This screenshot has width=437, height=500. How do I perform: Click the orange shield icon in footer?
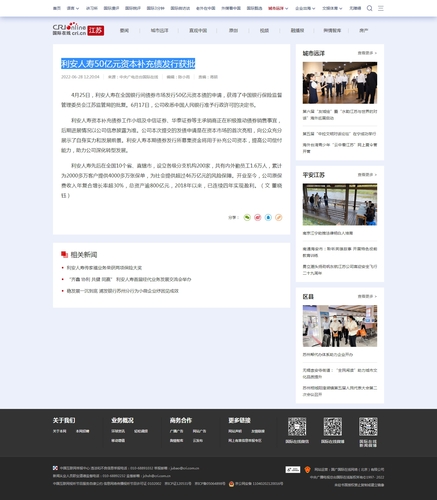click(x=307, y=469)
